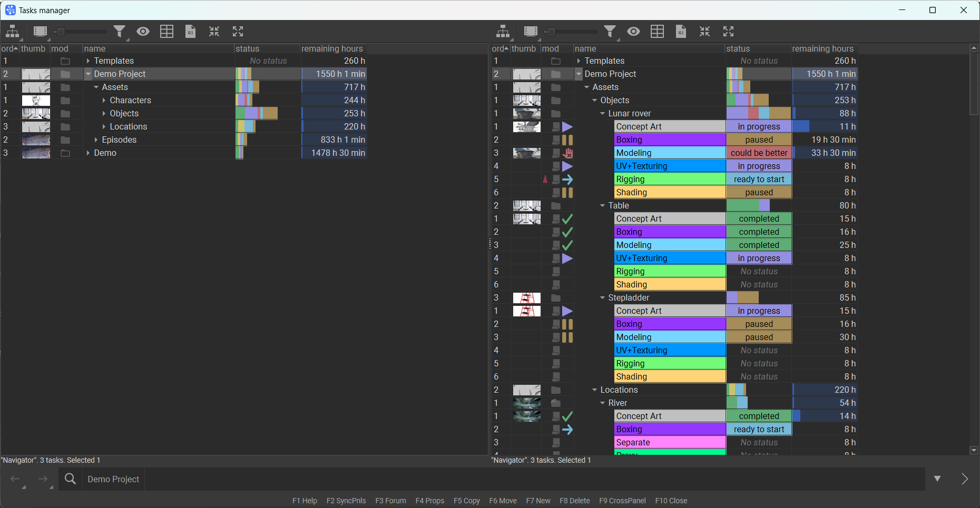Click the red hand icon on Lunar rover Modeling row
The height and width of the screenshot is (508, 980).
pos(567,153)
